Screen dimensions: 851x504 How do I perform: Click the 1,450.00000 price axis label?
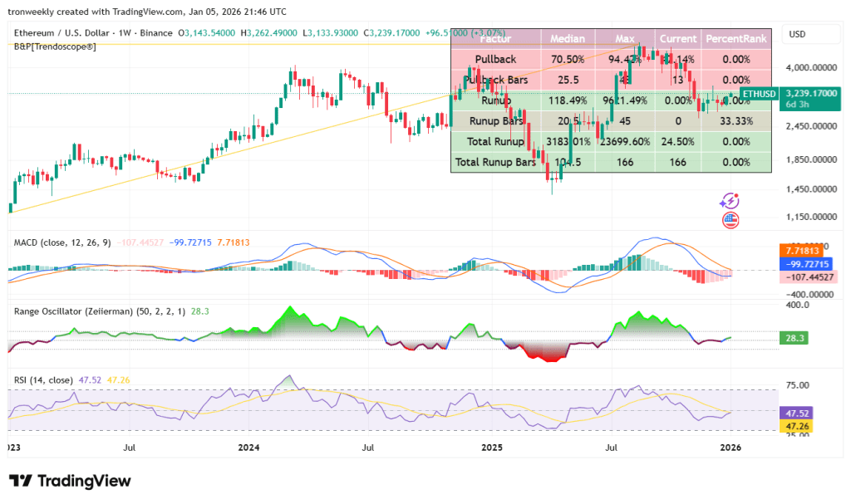[x=811, y=189]
